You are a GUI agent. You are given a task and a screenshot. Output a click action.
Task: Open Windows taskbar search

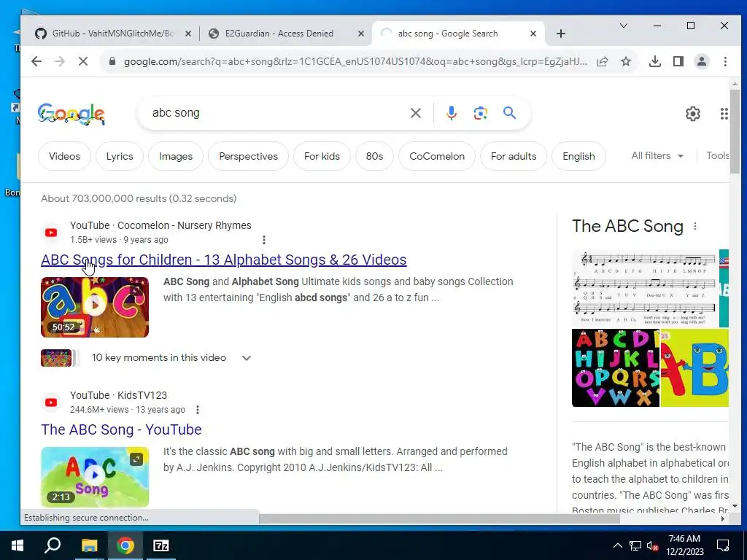[53, 545]
